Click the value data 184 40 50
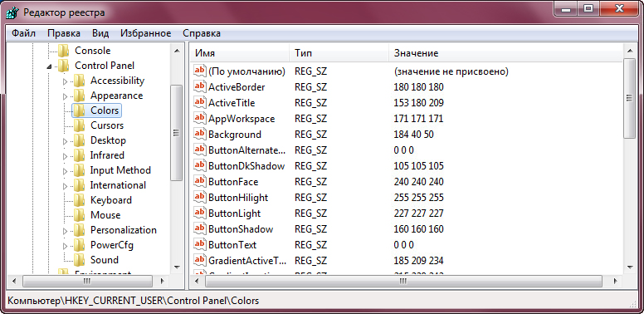Image resolution: width=644 pixels, height=314 pixels. (413, 135)
